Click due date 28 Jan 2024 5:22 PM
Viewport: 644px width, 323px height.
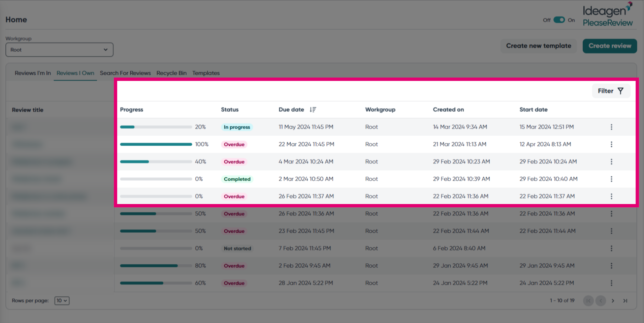[306, 283]
